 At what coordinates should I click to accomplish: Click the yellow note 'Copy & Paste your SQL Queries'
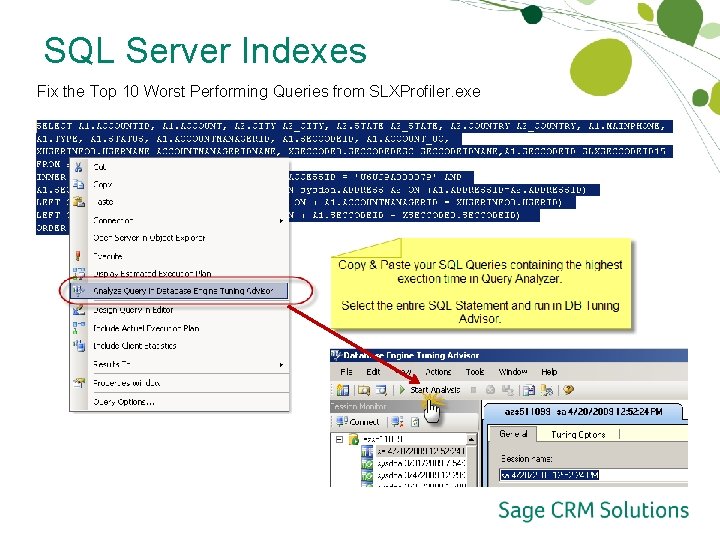[480, 271]
